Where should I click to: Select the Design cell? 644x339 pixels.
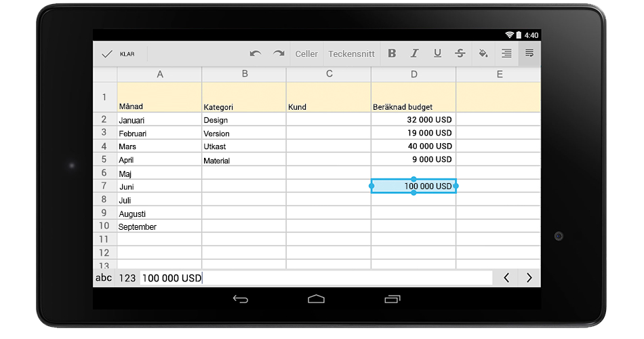tap(244, 119)
